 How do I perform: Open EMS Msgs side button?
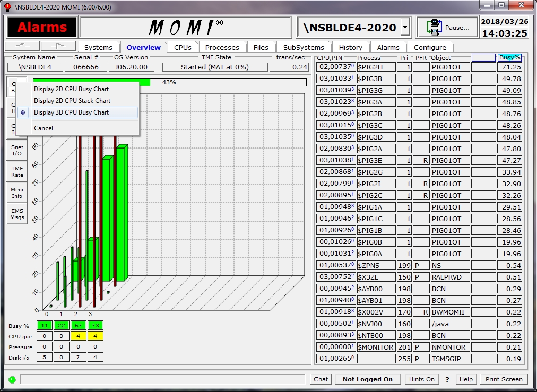[17, 214]
